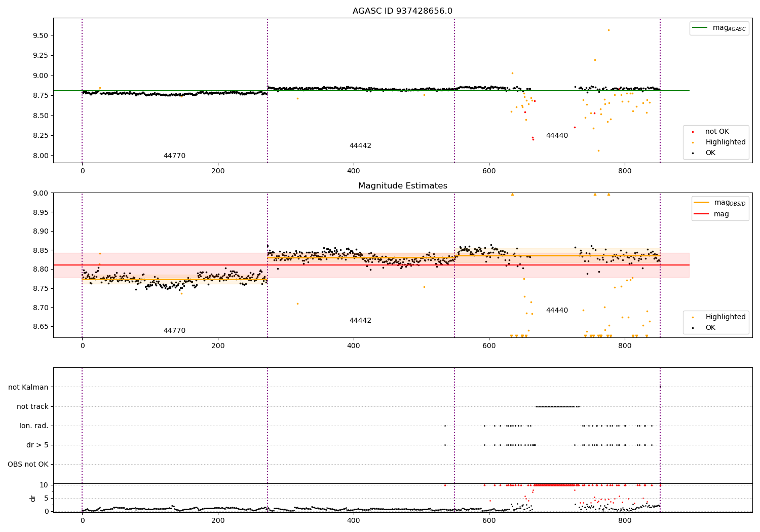Click obsid label 44442 in top plot

pos(360,146)
